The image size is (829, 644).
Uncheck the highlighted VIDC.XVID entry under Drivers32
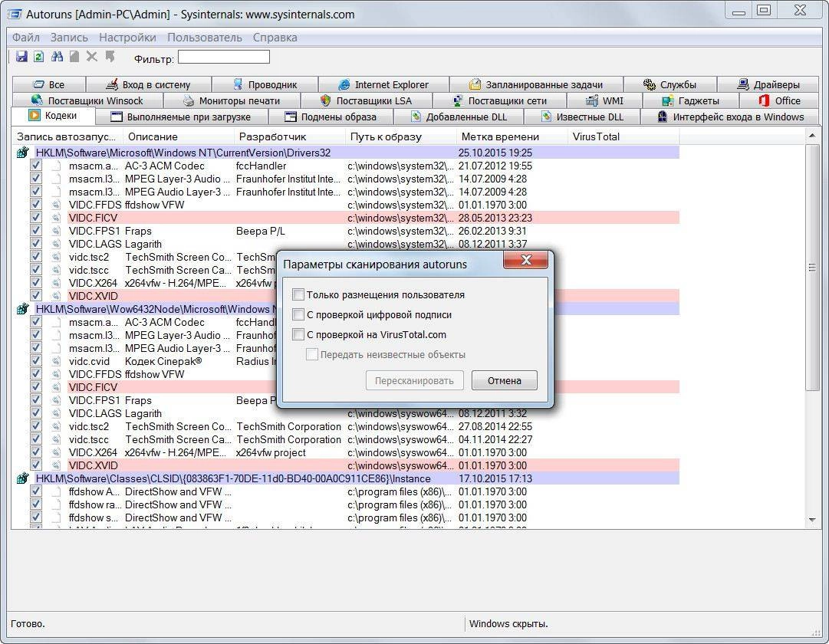point(35,296)
